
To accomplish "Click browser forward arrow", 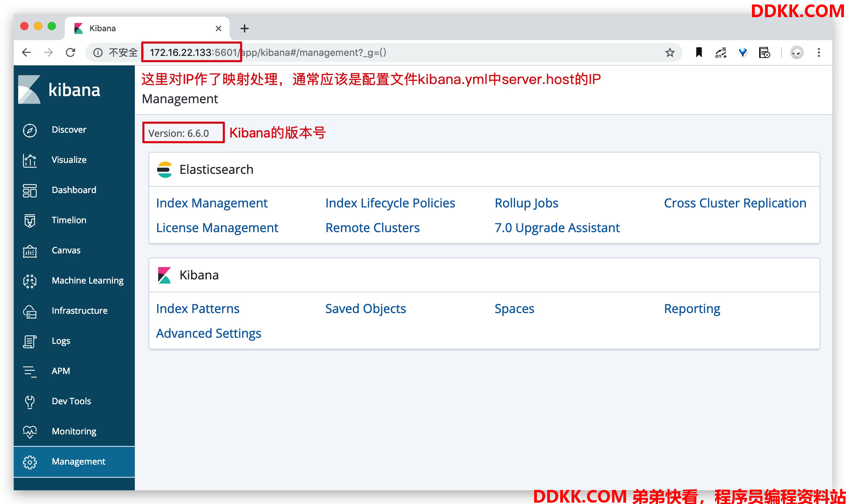I will coord(48,52).
